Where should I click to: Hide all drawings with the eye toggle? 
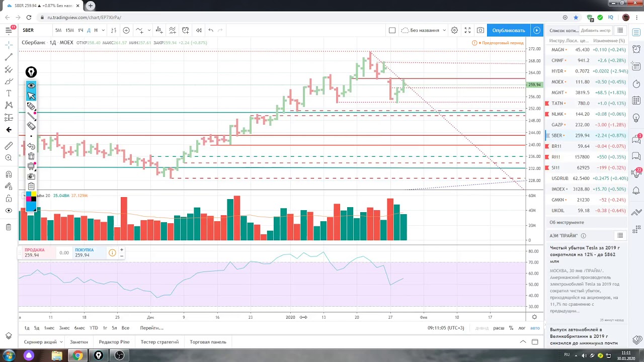[x=9, y=211]
